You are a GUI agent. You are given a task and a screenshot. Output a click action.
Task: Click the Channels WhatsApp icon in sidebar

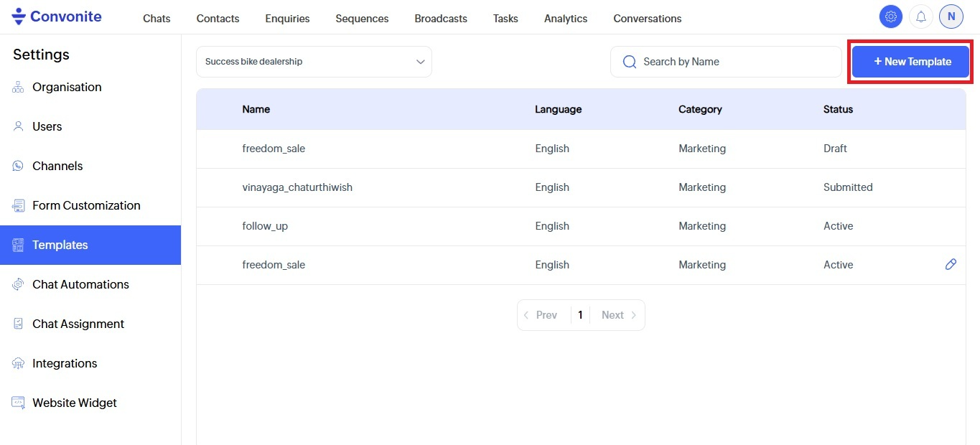click(19, 166)
